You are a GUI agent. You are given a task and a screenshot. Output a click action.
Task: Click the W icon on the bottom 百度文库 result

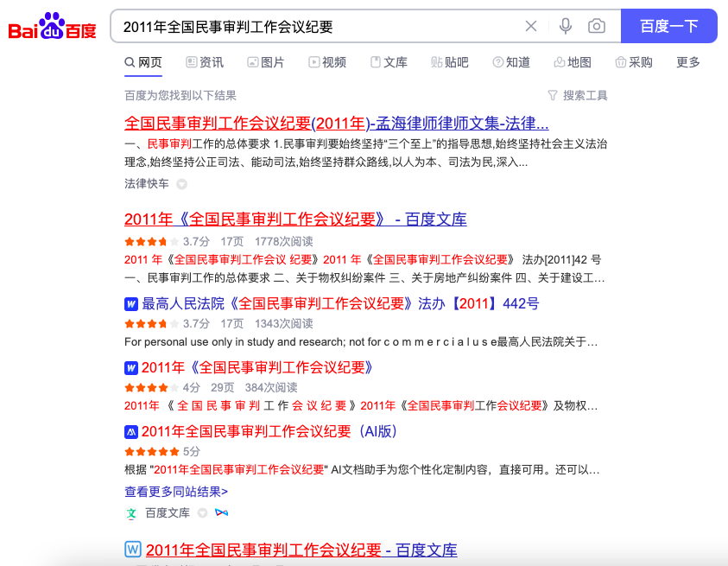(131, 550)
